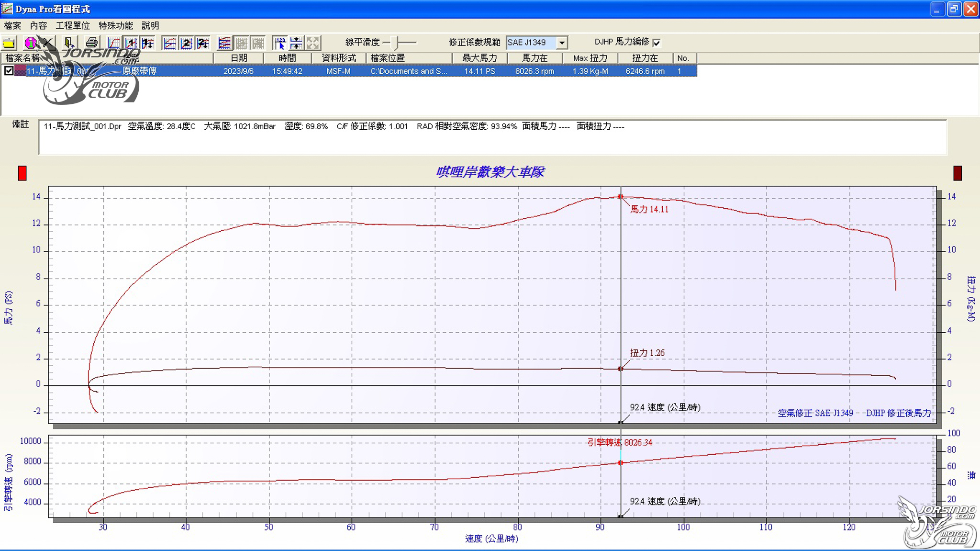Open the 說明 menu

[150, 25]
